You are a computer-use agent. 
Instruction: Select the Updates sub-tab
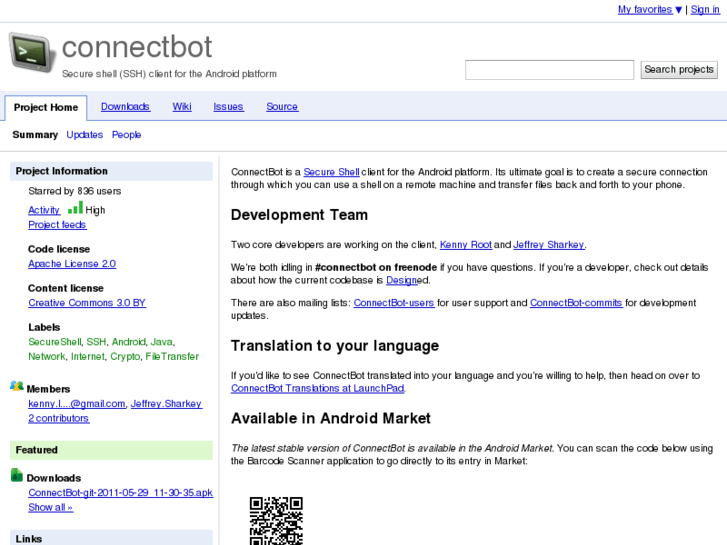[x=85, y=135]
